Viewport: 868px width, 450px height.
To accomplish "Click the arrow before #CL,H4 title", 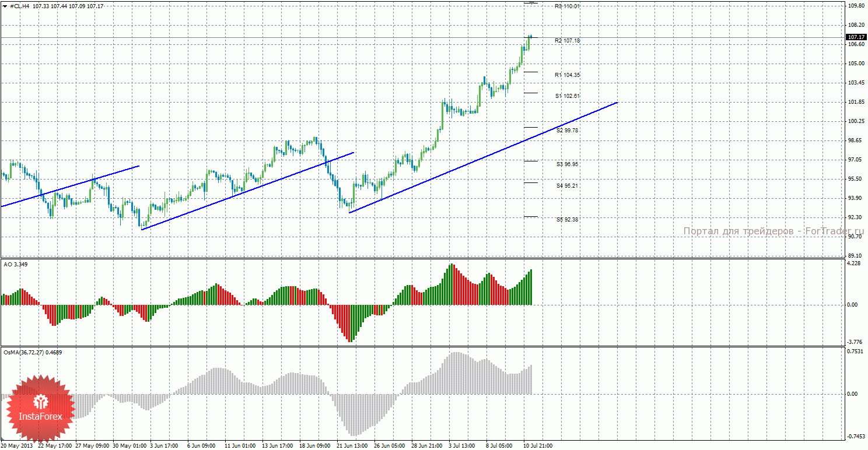I will [x=5, y=6].
